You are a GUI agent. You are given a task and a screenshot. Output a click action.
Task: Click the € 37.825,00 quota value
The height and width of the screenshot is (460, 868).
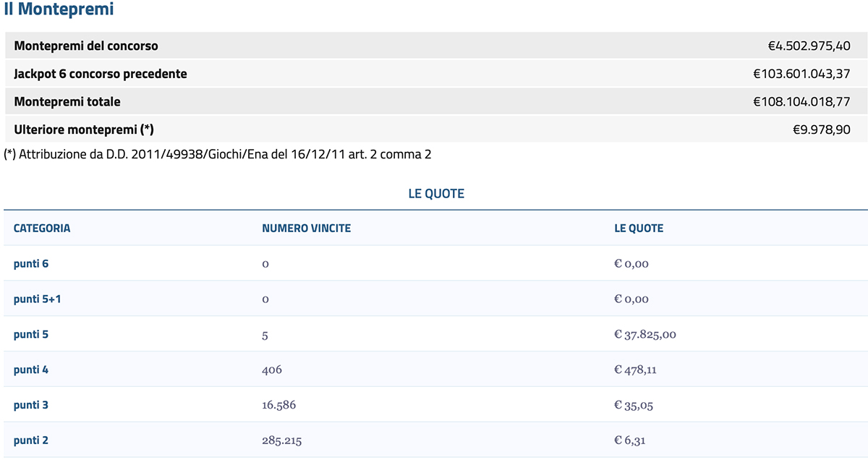click(645, 335)
